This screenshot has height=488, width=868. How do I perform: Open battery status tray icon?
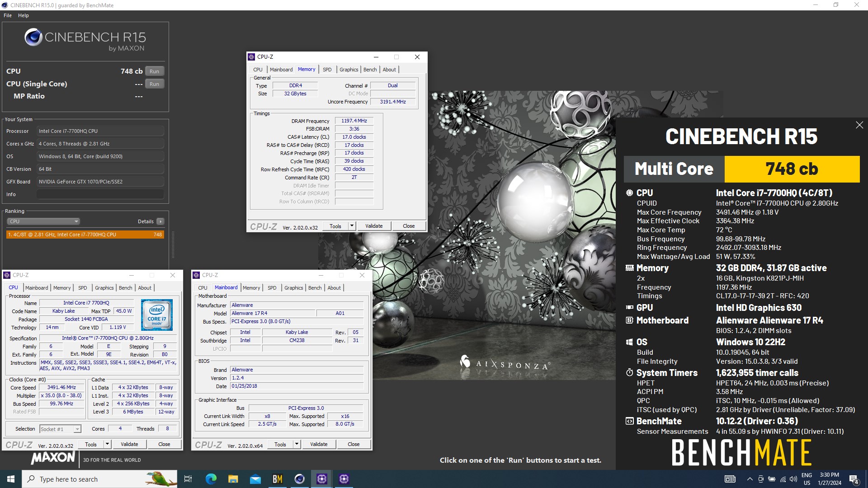click(772, 479)
